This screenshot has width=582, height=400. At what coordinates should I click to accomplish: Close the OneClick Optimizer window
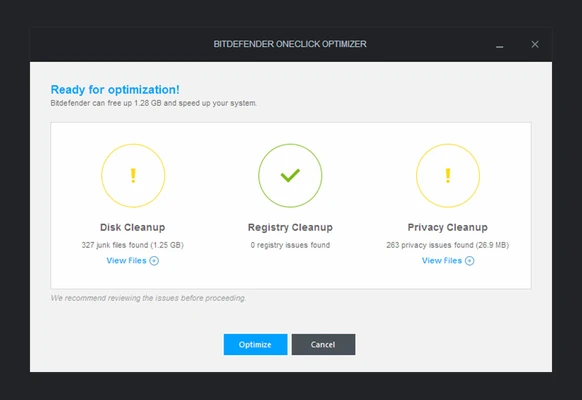(x=535, y=44)
